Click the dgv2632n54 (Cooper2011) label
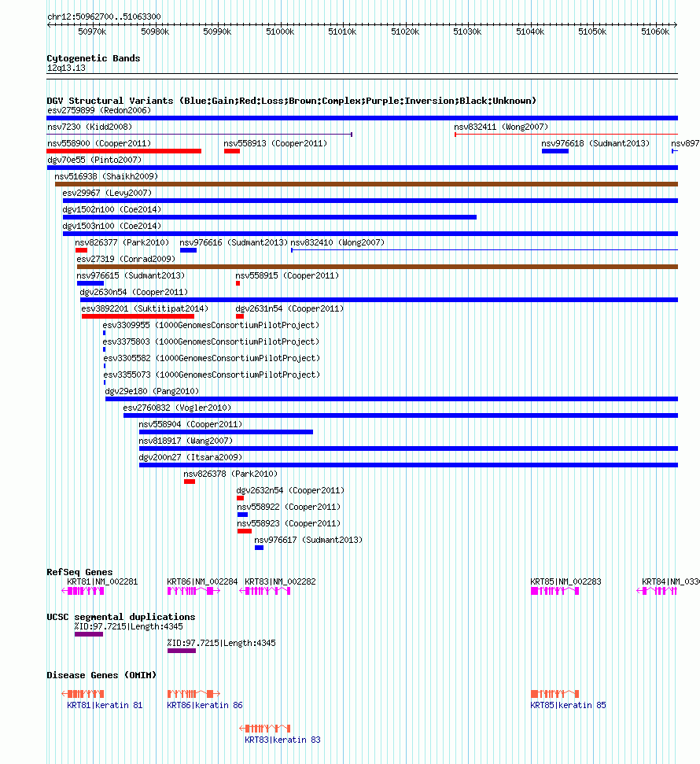 pos(290,490)
